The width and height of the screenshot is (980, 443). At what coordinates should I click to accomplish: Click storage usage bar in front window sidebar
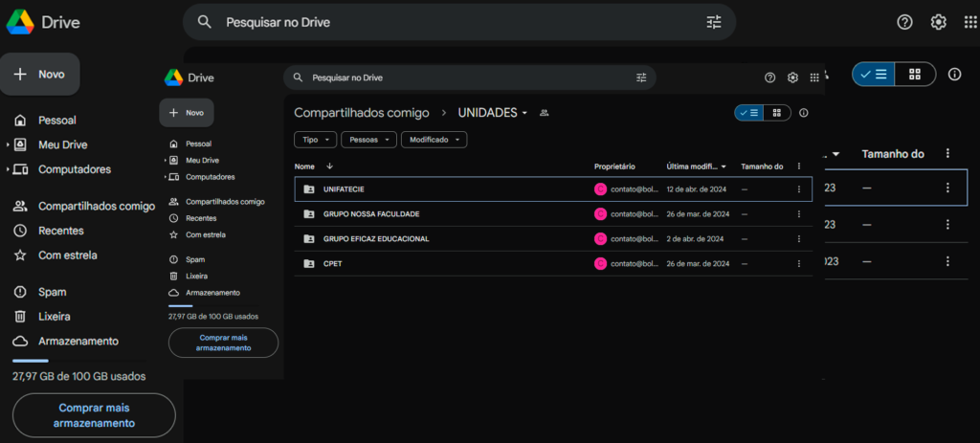(213, 306)
